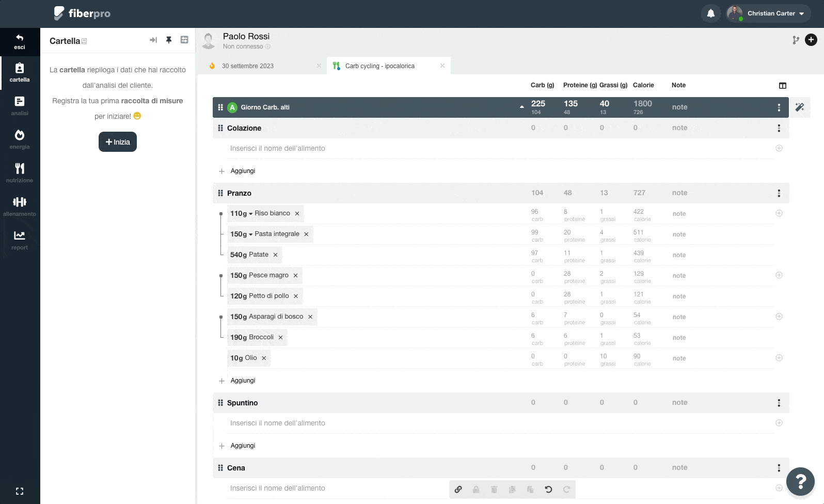Click the Inizia button
The height and width of the screenshot is (504, 824).
point(118,142)
